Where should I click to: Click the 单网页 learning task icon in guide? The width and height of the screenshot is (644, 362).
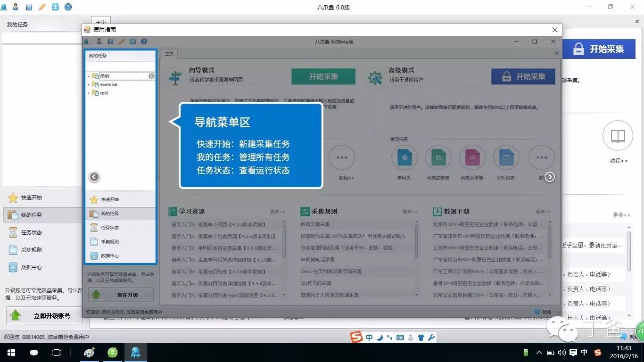pos(405,157)
